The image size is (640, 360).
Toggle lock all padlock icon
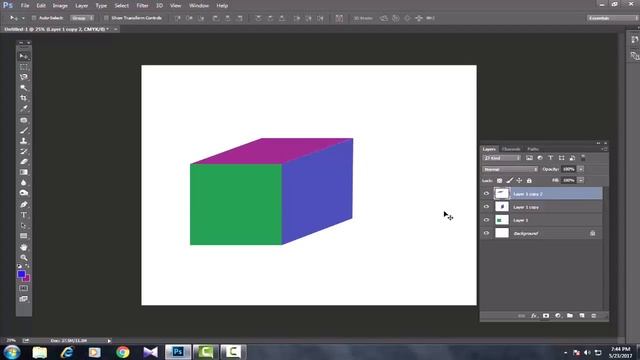pyautogui.click(x=529, y=180)
